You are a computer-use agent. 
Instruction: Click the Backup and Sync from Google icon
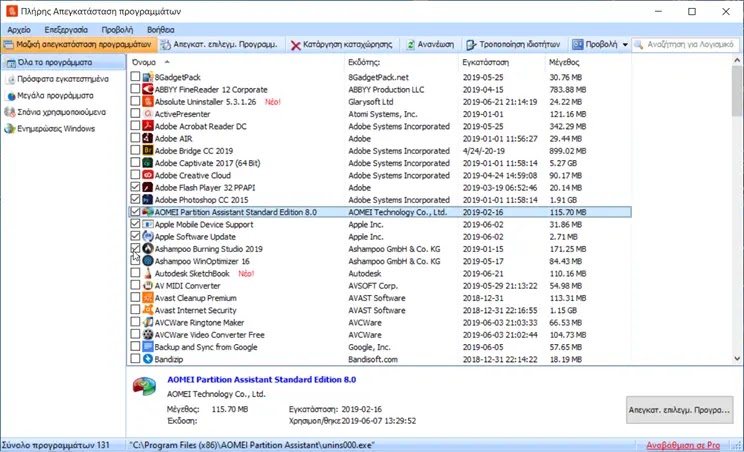pos(148,347)
